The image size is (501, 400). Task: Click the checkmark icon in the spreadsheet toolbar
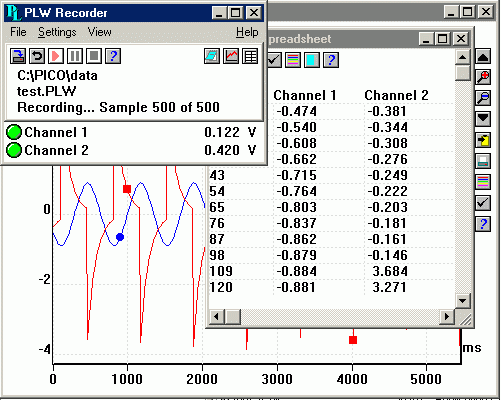(274, 60)
